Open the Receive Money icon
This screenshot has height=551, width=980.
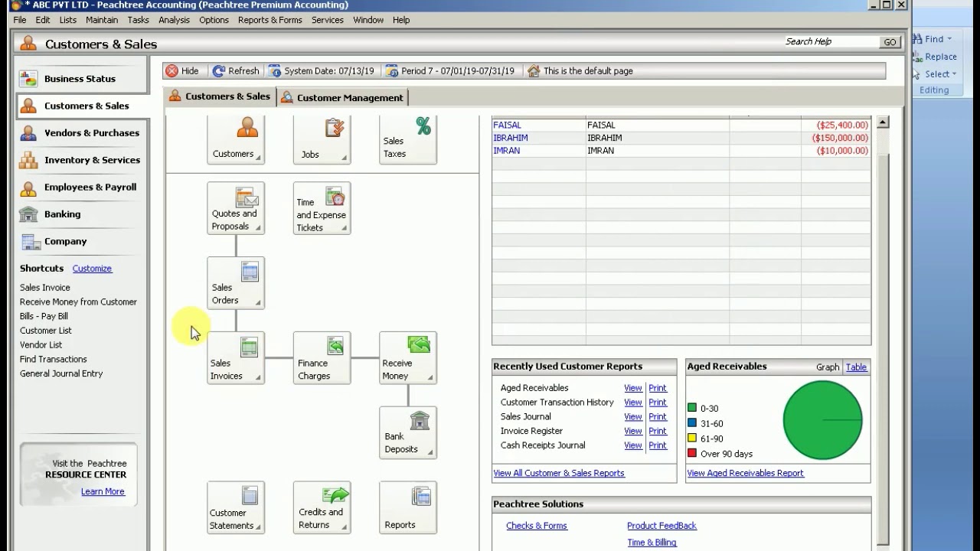tap(408, 358)
